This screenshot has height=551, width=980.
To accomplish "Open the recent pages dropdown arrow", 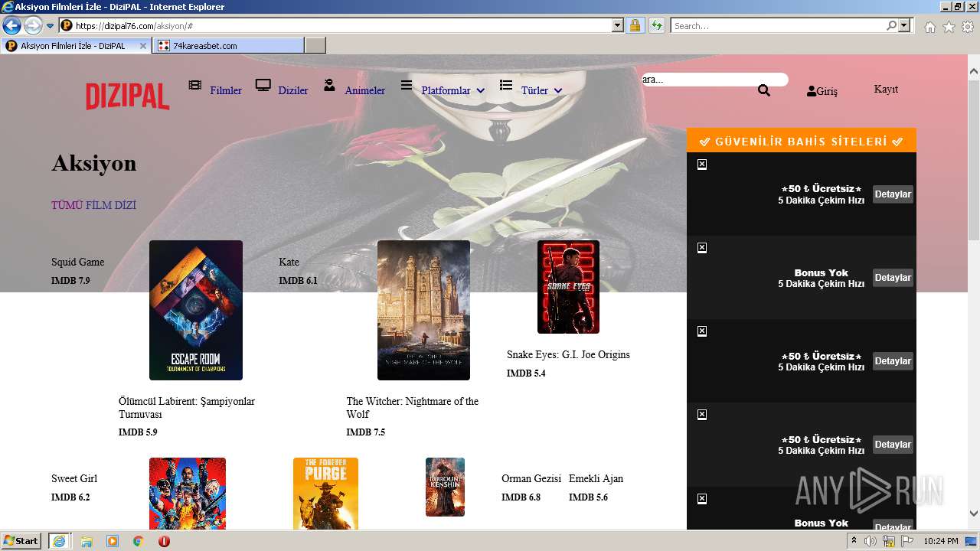I will 51,26.
